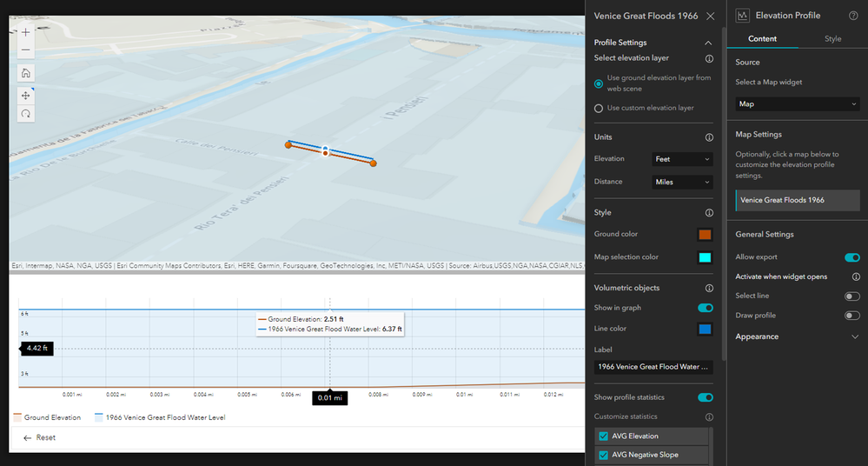Select Use custom elevation layer option
The width and height of the screenshot is (868, 466).
point(599,108)
